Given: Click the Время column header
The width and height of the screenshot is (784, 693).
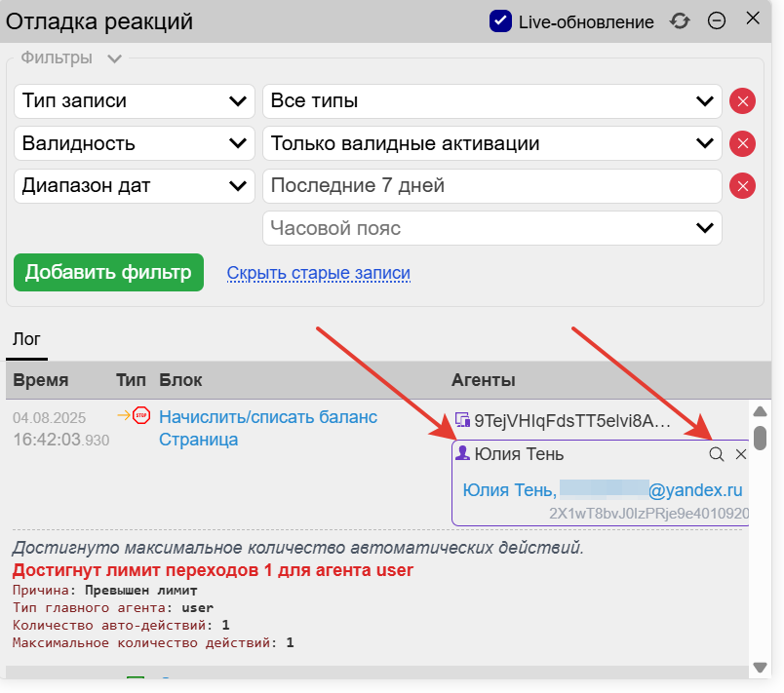Looking at the screenshot, I should pos(41,380).
